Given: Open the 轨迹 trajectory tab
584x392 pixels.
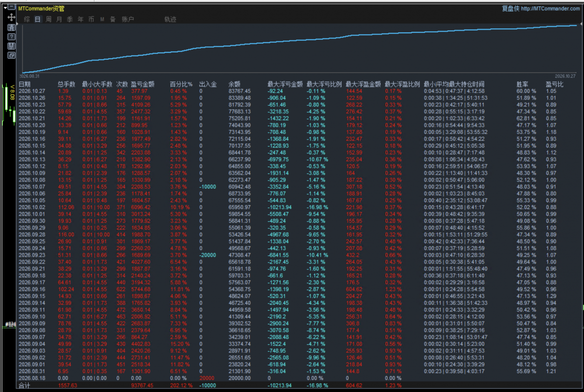Looking at the screenshot, I should point(170,19).
